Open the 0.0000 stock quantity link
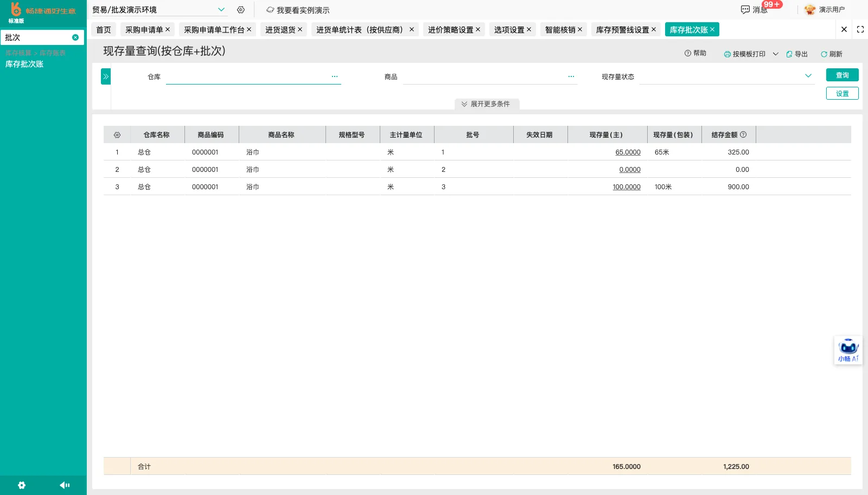This screenshot has height=495, width=868. (x=630, y=170)
